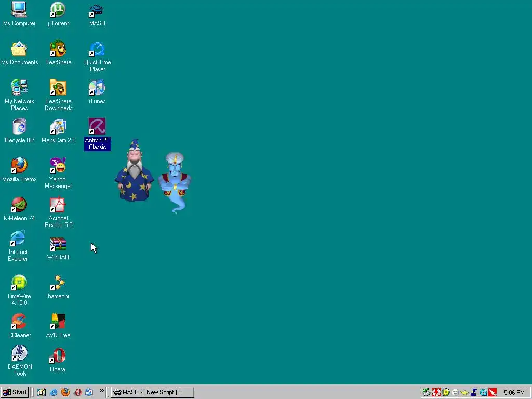Click the My Documents folder icon
Image resolution: width=532 pixels, height=399 pixels.
coord(19,54)
